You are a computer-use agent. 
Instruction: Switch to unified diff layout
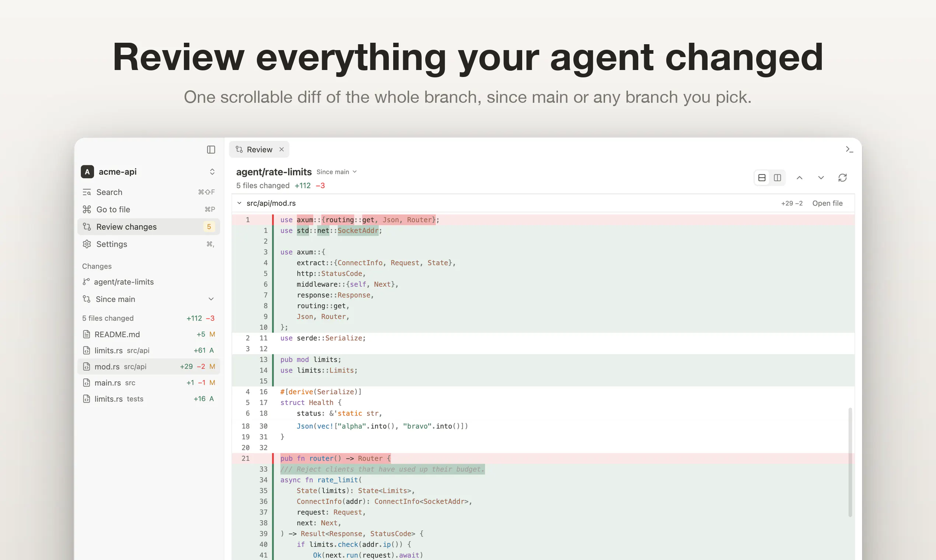[762, 178]
